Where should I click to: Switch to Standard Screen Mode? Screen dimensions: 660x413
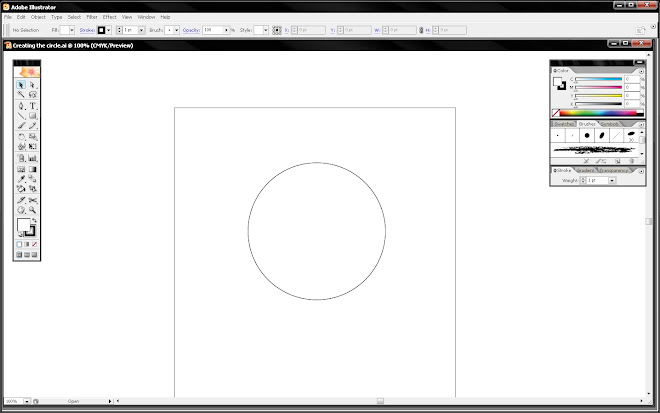[19, 255]
